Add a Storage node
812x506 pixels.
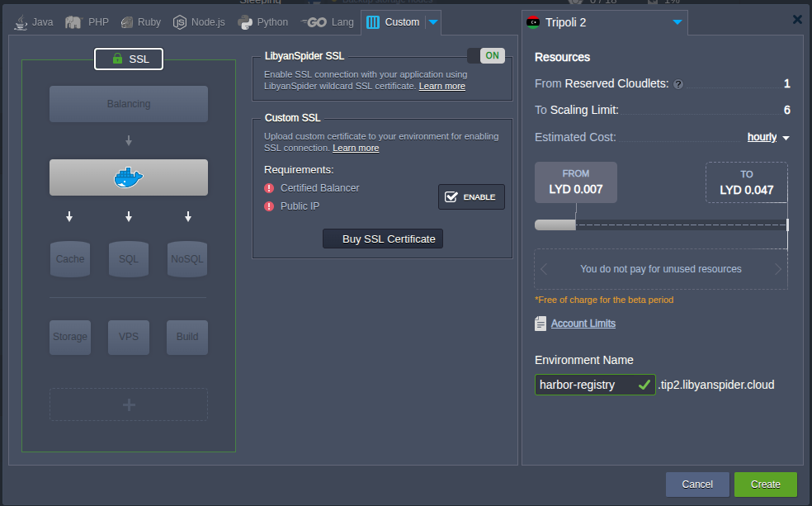click(x=69, y=337)
